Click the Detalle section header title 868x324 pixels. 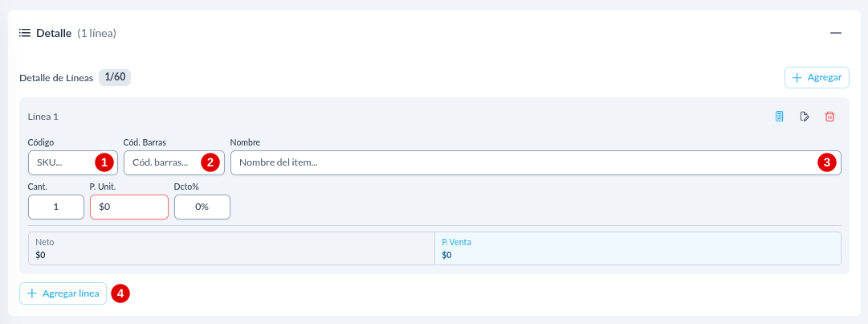54,33
